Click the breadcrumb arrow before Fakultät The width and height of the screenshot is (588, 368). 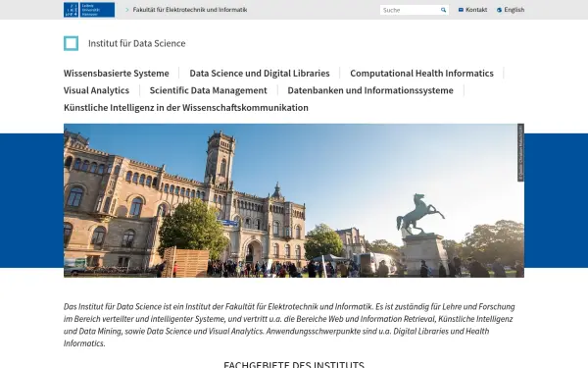pyautogui.click(x=127, y=10)
